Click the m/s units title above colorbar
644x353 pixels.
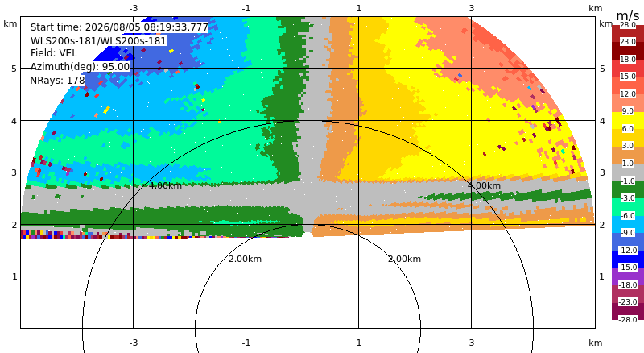pyautogui.click(x=628, y=15)
